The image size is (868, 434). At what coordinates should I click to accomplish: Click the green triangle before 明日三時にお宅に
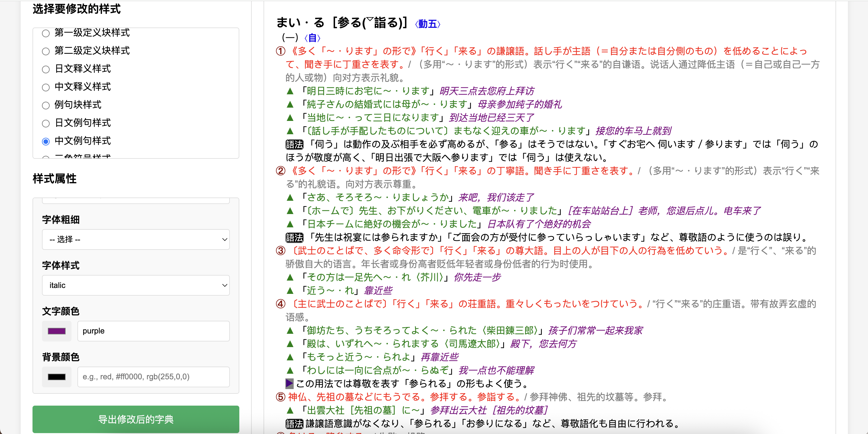tap(290, 91)
